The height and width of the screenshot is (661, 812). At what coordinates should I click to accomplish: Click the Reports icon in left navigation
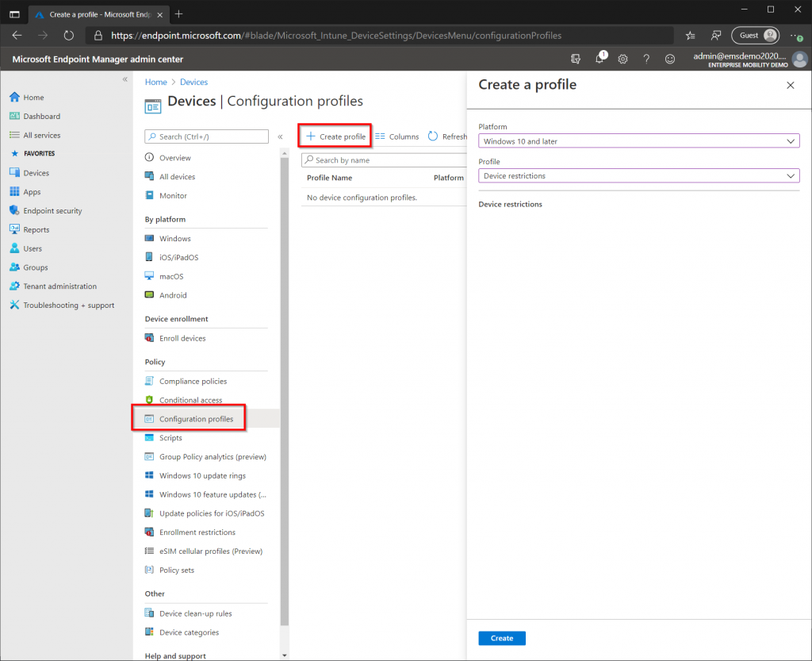click(14, 229)
